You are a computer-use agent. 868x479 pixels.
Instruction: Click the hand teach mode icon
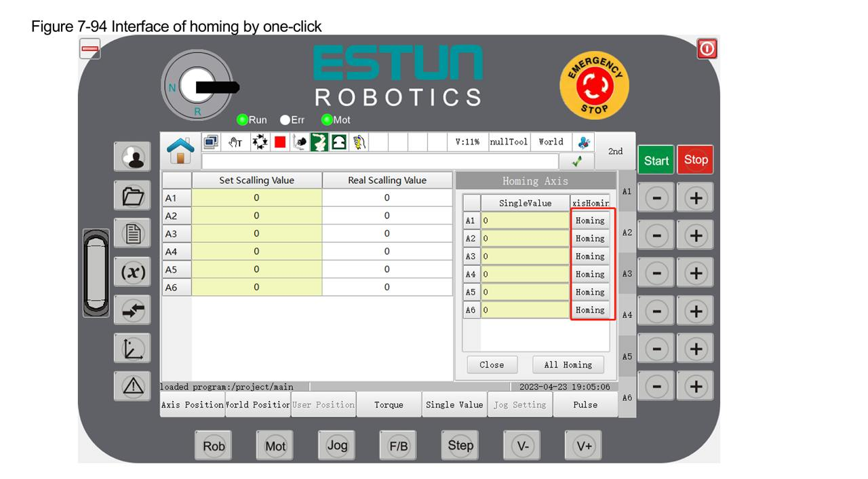tap(235, 142)
